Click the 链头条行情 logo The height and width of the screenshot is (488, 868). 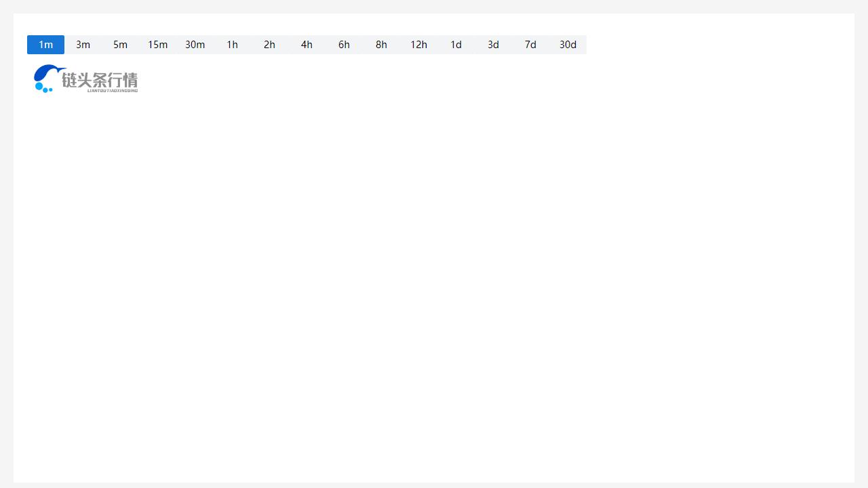[86, 79]
